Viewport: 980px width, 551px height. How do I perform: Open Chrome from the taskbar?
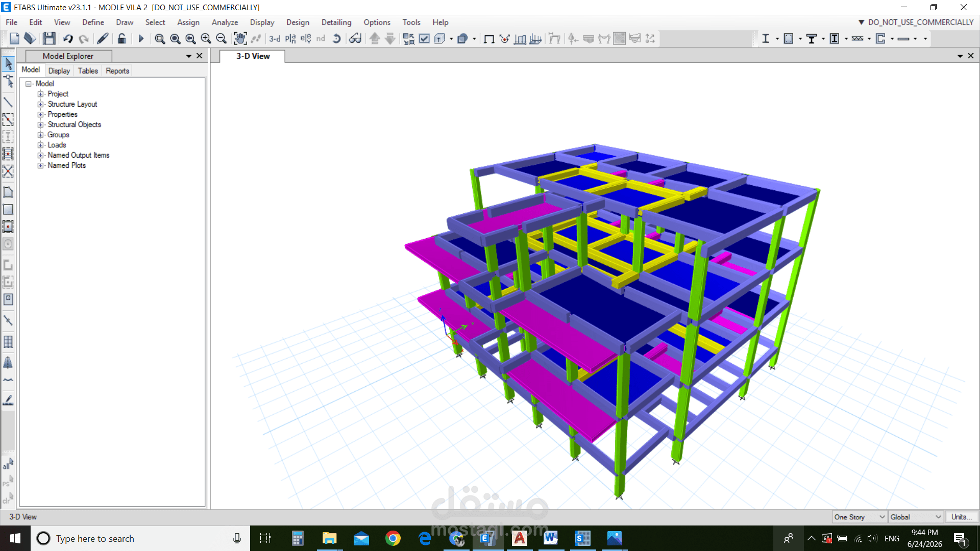393,538
